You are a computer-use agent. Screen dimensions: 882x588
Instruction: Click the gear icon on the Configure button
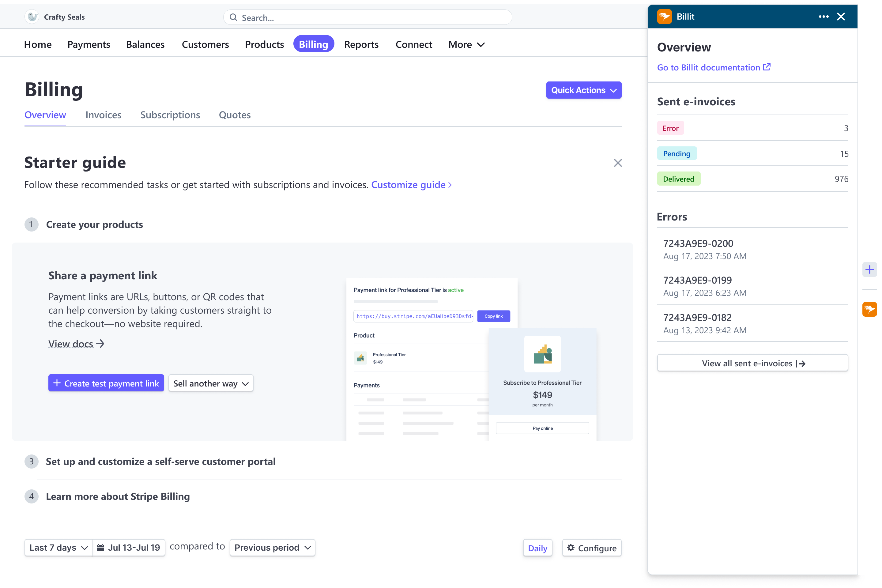point(571,548)
